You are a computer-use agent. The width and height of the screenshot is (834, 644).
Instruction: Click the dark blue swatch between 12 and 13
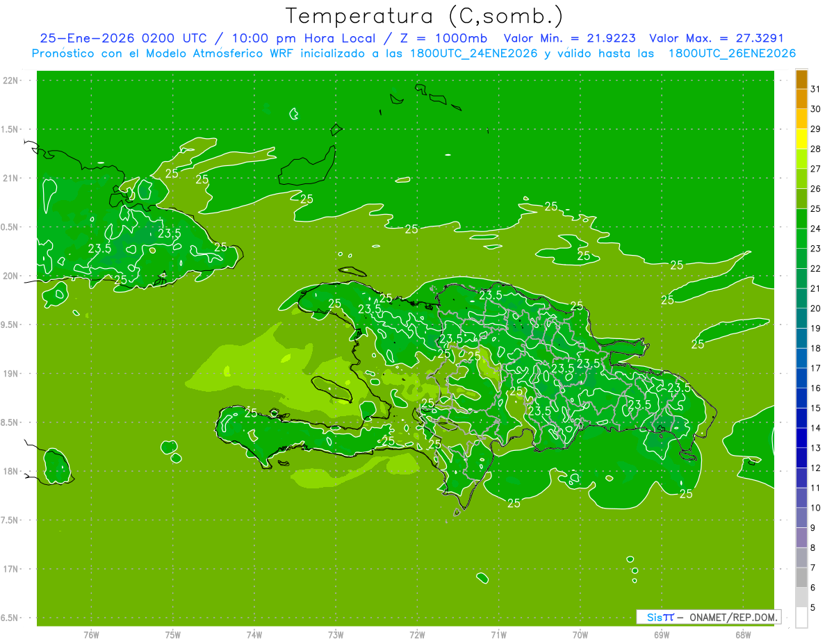coord(801,458)
